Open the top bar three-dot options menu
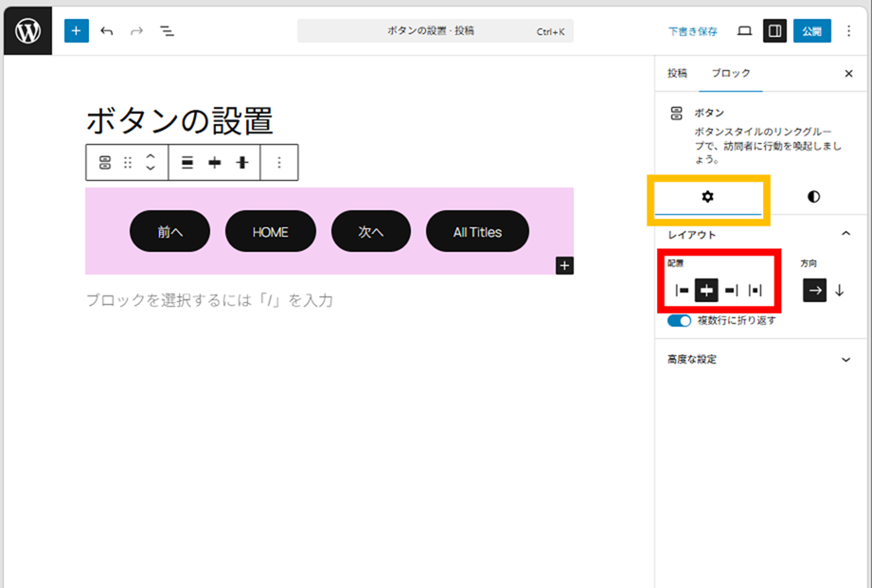Image resolution: width=872 pixels, height=588 pixels. [x=848, y=31]
